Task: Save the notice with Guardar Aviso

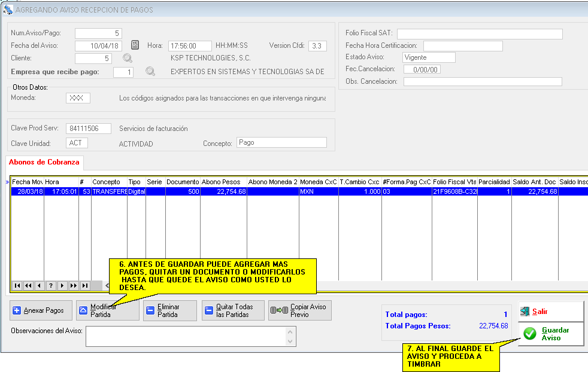Action: pos(550,334)
